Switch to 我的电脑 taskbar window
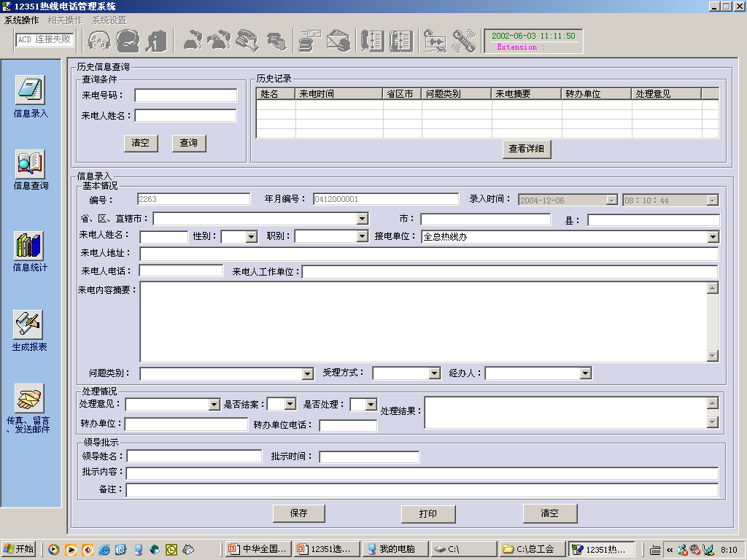The height and width of the screenshot is (560, 747). pyautogui.click(x=395, y=549)
